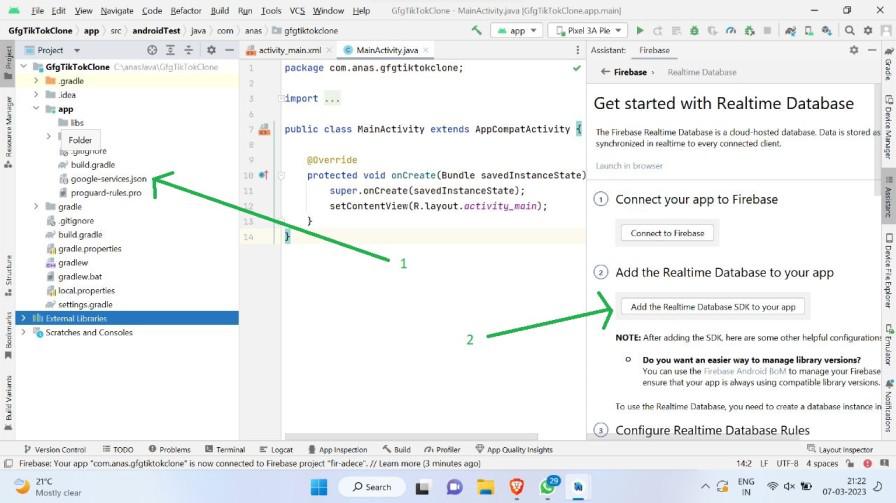896x503 pixels.
Task: Collapse all in Project panel toolbar
Action: pos(189,50)
